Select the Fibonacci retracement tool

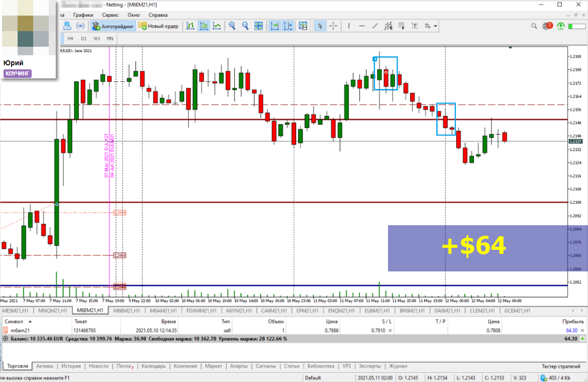401,26
